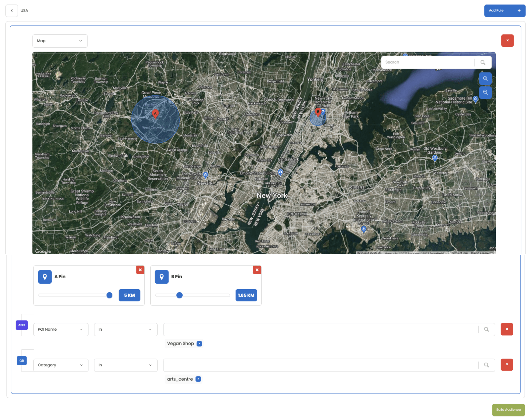Click the B Pin radius slider handle
This screenshot has height=420, width=532.
click(x=179, y=295)
